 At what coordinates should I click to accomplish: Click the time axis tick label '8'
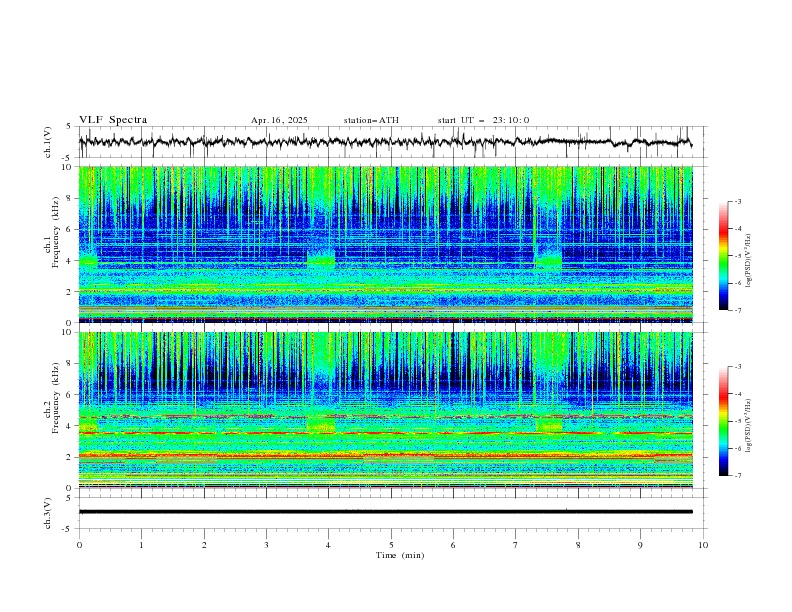point(578,545)
